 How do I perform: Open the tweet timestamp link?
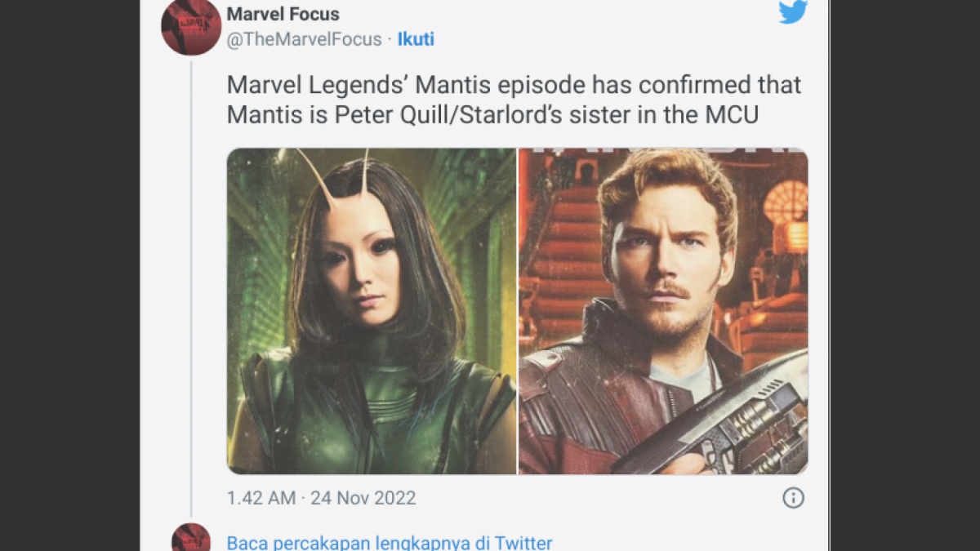click(x=320, y=497)
